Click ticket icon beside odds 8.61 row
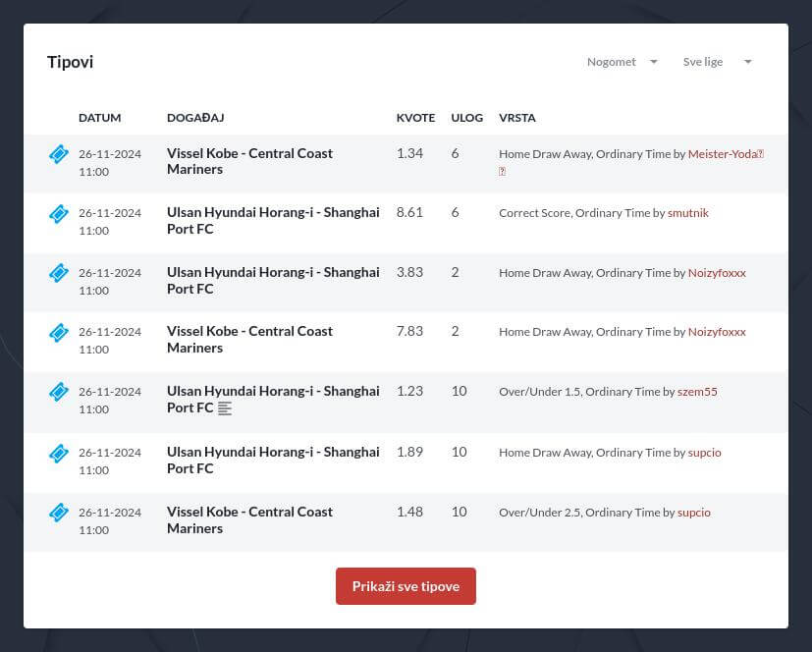 point(59,213)
